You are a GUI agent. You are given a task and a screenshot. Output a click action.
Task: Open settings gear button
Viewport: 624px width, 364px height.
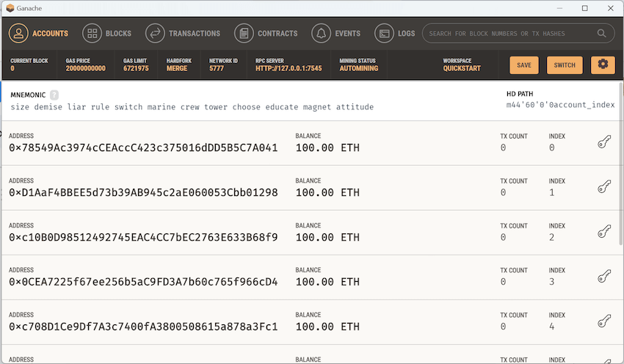[603, 65]
